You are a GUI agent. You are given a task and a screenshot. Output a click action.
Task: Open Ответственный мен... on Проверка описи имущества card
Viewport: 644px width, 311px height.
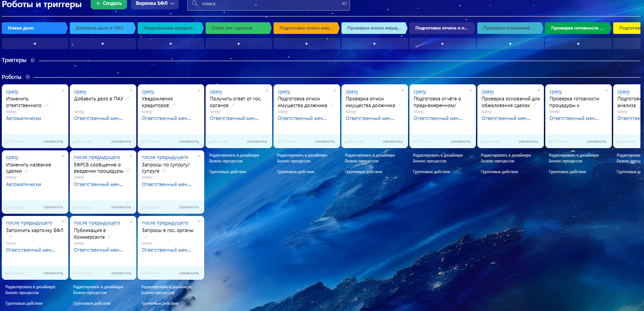pyautogui.click(x=370, y=119)
